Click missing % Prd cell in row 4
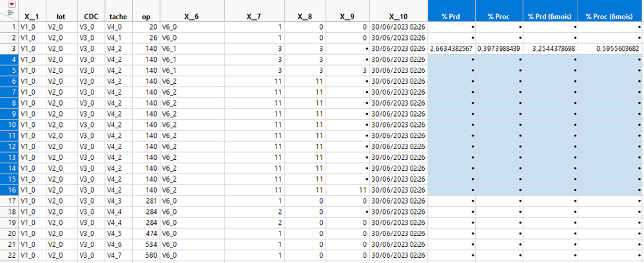The image size is (644, 263). [x=452, y=59]
